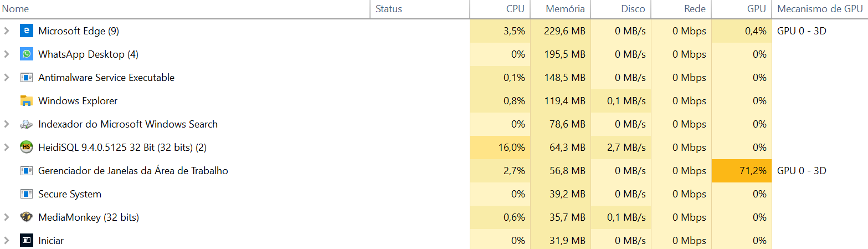Image resolution: width=868 pixels, height=249 pixels.
Task: Select the Gerenciador de Janelas process row
Action: (133, 171)
